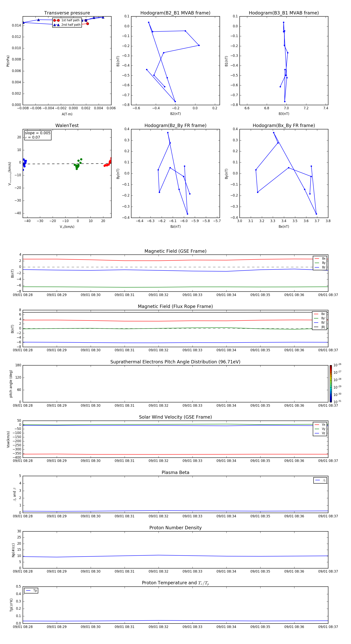Click '09/01 08:37' tick under Proton Temperature

328,627
